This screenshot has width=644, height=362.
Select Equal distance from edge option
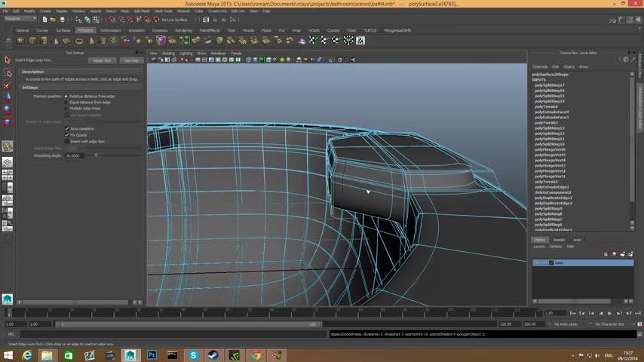pyautogui.click(x=66, y=103)
